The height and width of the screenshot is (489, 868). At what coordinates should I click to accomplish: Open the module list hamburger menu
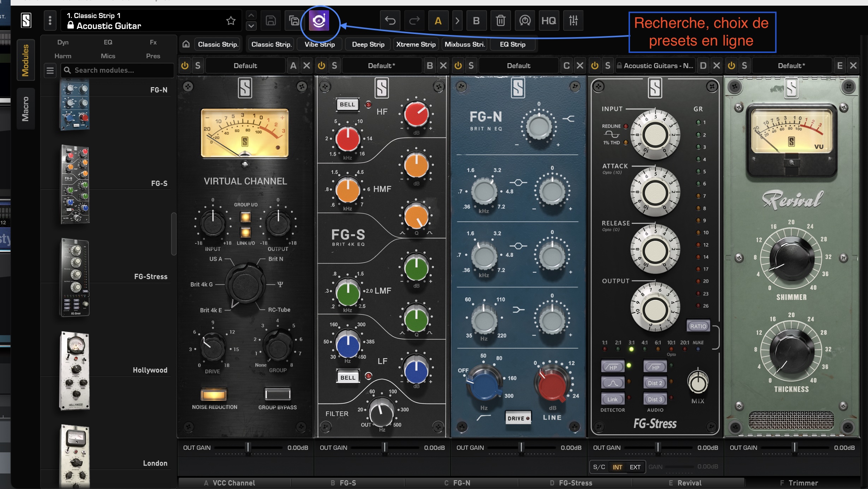pyautogui.click(x=50, y=71)
